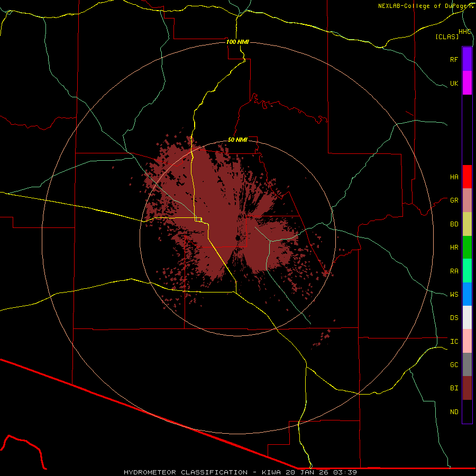Click the BI dark red swatch
This screenshot has height=476, width=476.
pos(467,388)
